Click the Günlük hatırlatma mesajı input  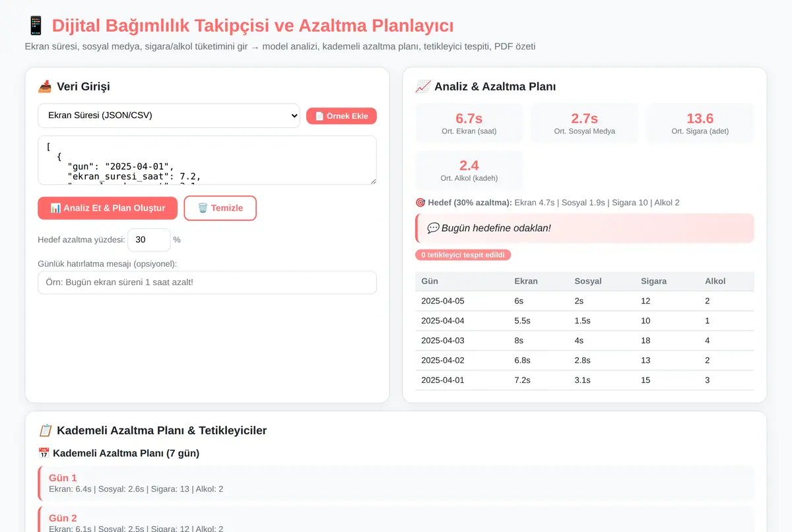click(207, 283)
